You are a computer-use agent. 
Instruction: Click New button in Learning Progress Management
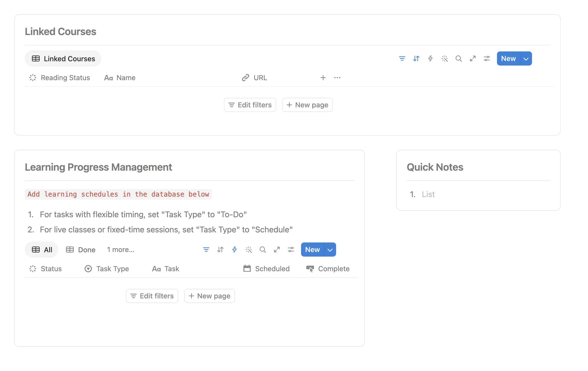point(312,250)
